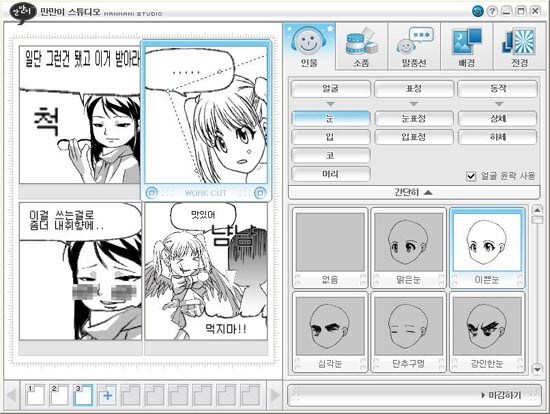550x414 pixels.
Task: Click the first empty page slot after plus
Action: tap(131, 395)
